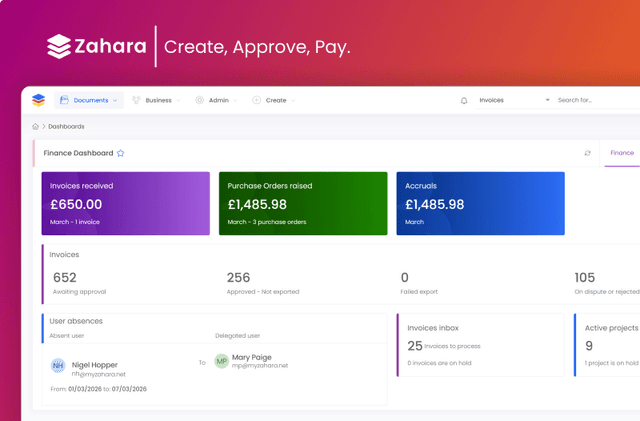The height and width of the screenshot is (421, 640).
Task: Open the Invoices received £650.00 card
Action: (x=126, y=203)
